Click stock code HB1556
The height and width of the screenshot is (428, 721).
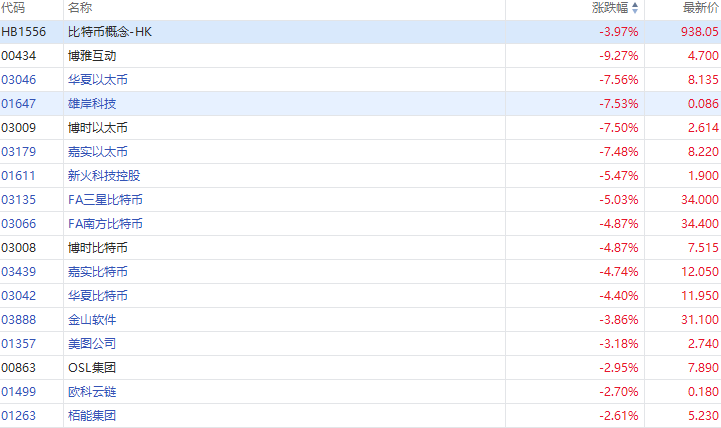click(23, 32)
